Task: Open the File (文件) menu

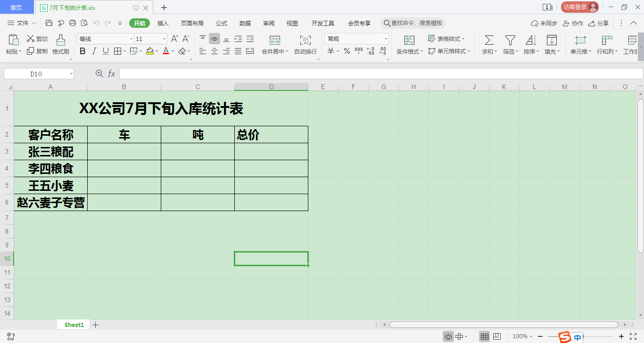Action: (x=22, y=23)
